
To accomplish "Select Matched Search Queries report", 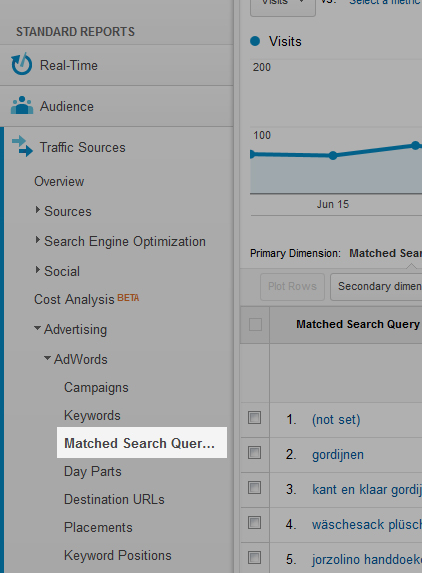I will click(x=142, y=443).
